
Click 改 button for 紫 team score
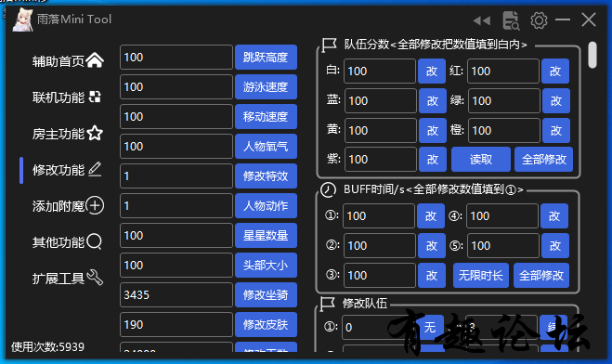click(x=433, y=159)
